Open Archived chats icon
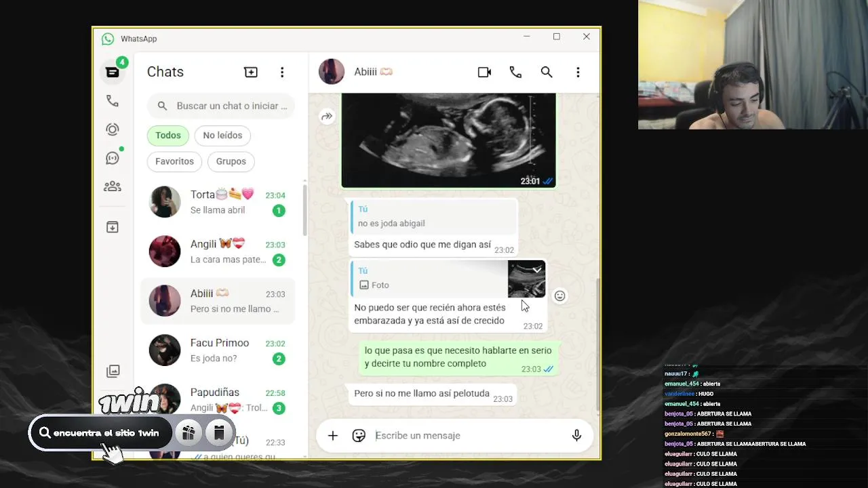 coord(113,227)
